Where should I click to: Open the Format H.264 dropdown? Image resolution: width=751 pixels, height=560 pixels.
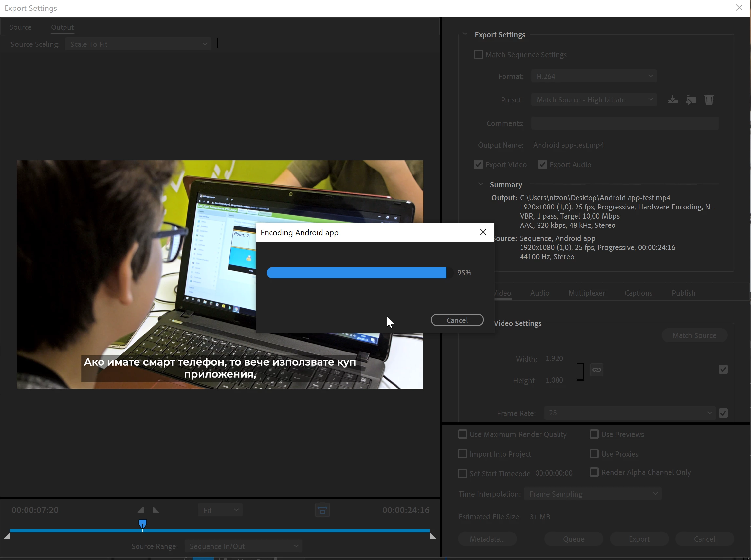click(594, 76)
